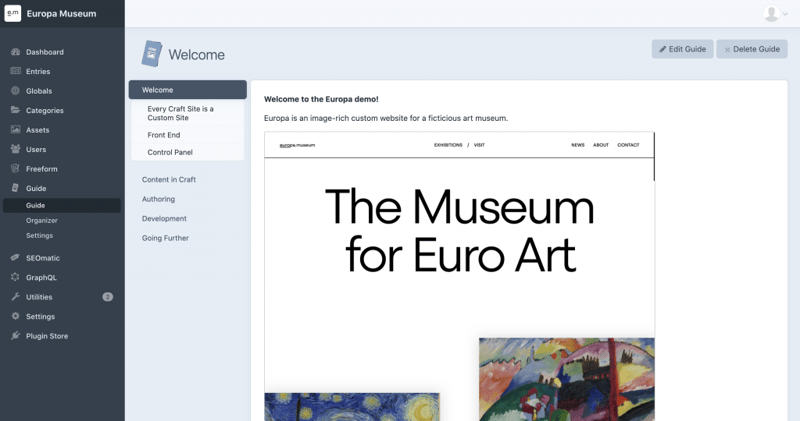Viewport: 800px width, 421px height.
Task: Click the Assets image icon
Action: point(15,130)
